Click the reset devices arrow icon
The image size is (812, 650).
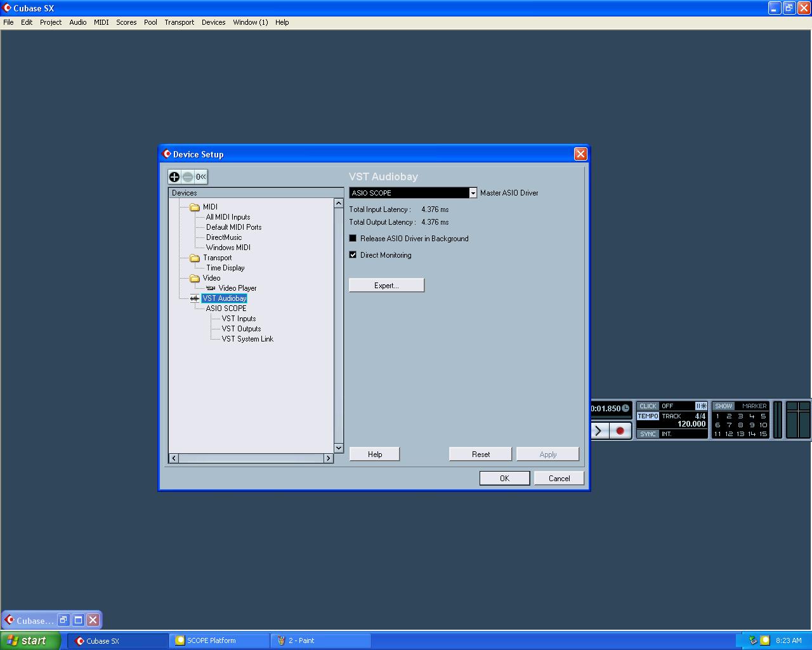point(200,177)
